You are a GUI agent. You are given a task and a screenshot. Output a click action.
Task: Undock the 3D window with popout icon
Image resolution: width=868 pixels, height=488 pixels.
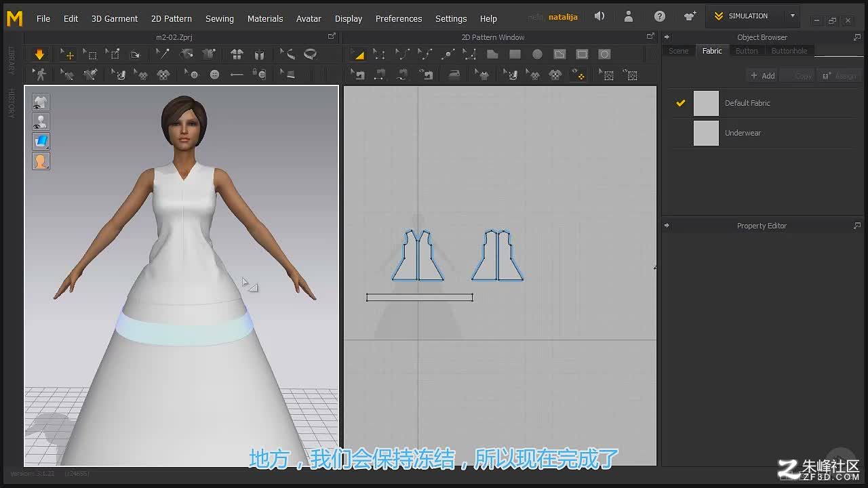point(332,37)
